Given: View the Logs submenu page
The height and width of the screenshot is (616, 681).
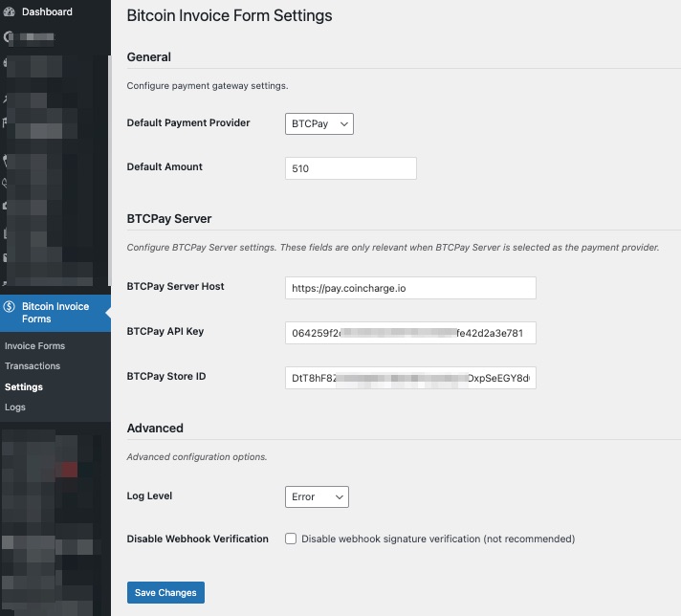Looking at the screenshot, I should (x=15, y=407).
